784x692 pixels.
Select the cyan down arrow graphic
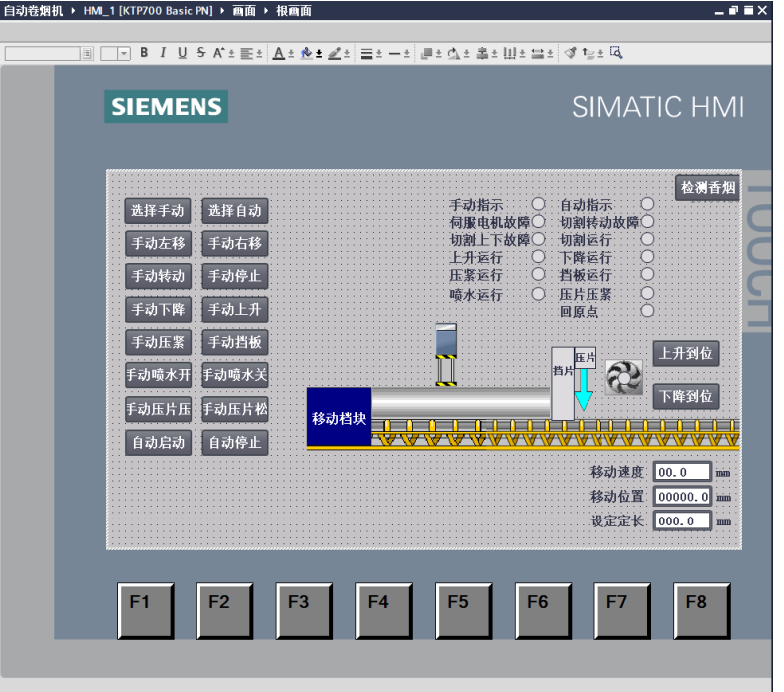[x=584, y=390]
